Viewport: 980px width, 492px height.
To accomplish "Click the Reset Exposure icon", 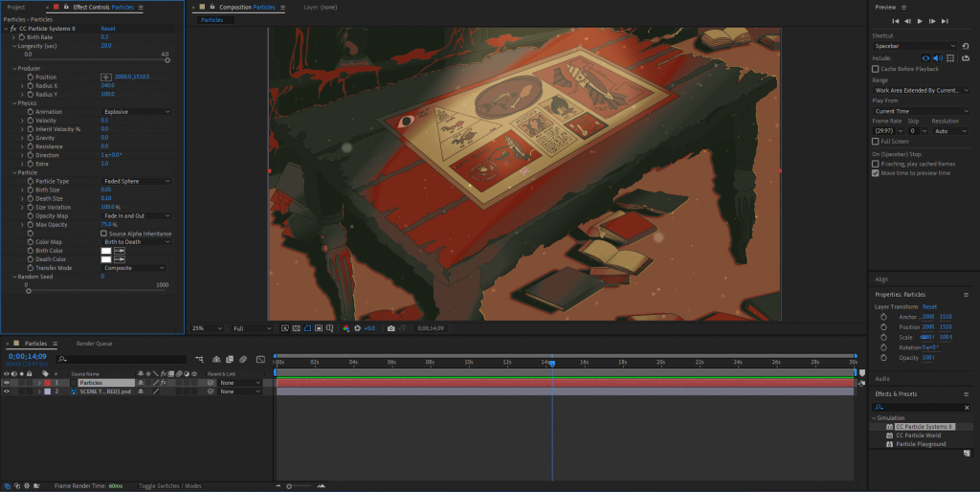I will tap(358, 328).
